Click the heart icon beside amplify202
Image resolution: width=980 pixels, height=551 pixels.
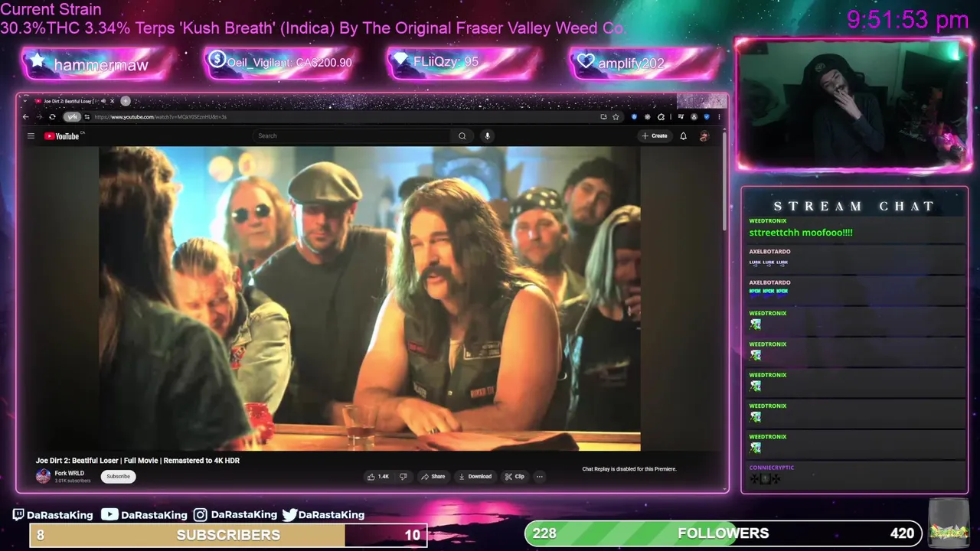coord(586,61)
